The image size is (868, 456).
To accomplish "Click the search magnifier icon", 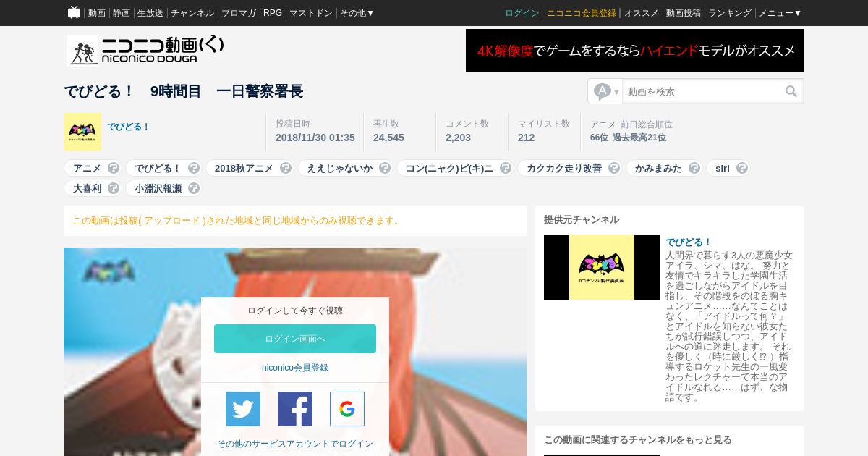I will click(791, 91).
